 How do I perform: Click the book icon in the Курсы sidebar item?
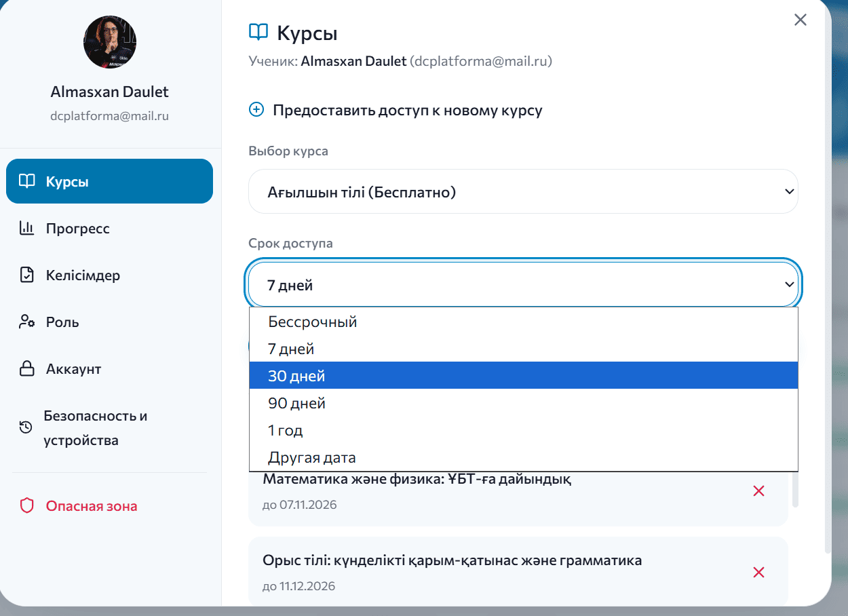(26, 181)
